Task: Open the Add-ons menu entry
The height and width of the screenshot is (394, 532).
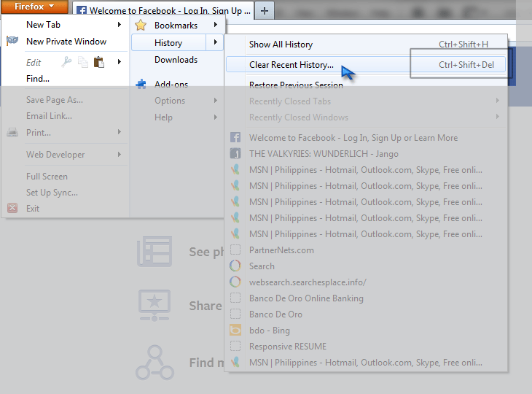Action: [x=171, y=84]
